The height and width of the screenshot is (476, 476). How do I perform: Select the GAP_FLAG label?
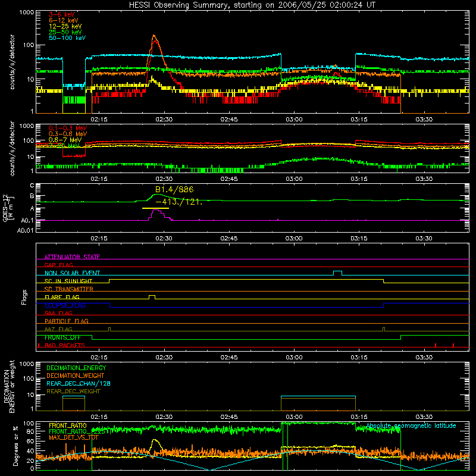tap(58, 265)
